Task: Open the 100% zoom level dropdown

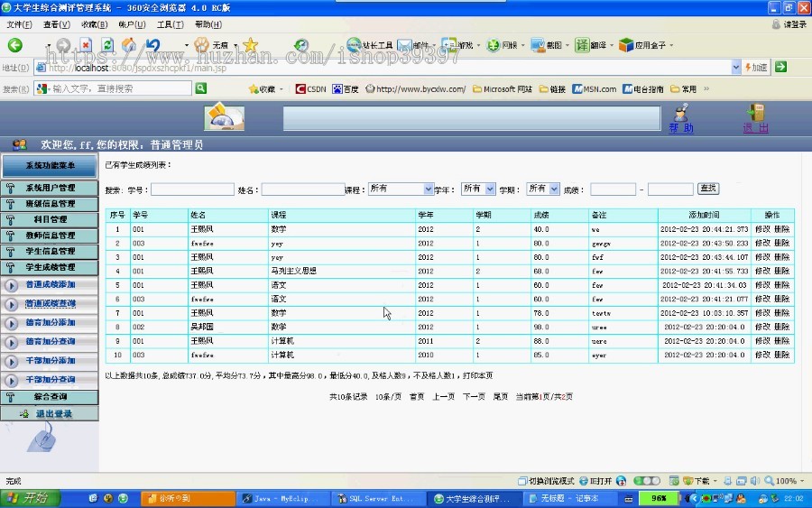Action: pyautogui.click(x=785, y=481)
